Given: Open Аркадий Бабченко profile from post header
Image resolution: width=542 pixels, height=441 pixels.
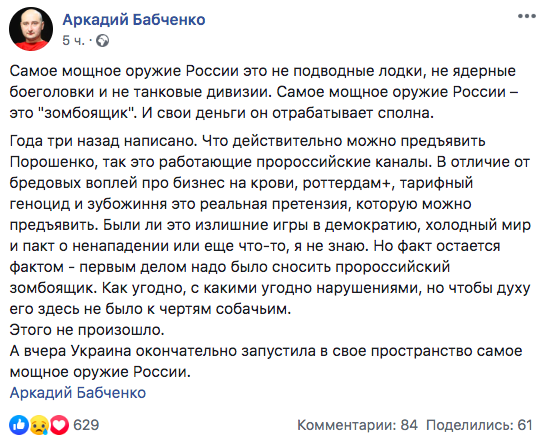Looking at the screenshot, I should [x=134, y=20].
